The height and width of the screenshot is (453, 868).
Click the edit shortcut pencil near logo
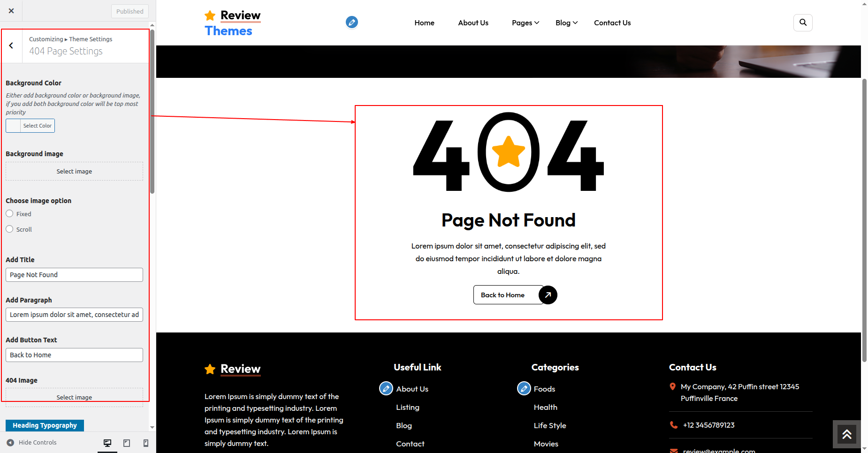pyautogui.click(x=352, y=22)
